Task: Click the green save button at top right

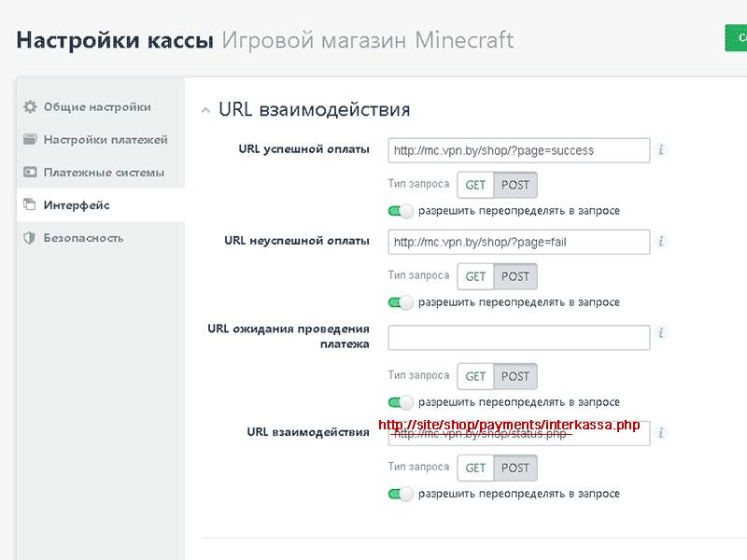Action: click(736, 38)
